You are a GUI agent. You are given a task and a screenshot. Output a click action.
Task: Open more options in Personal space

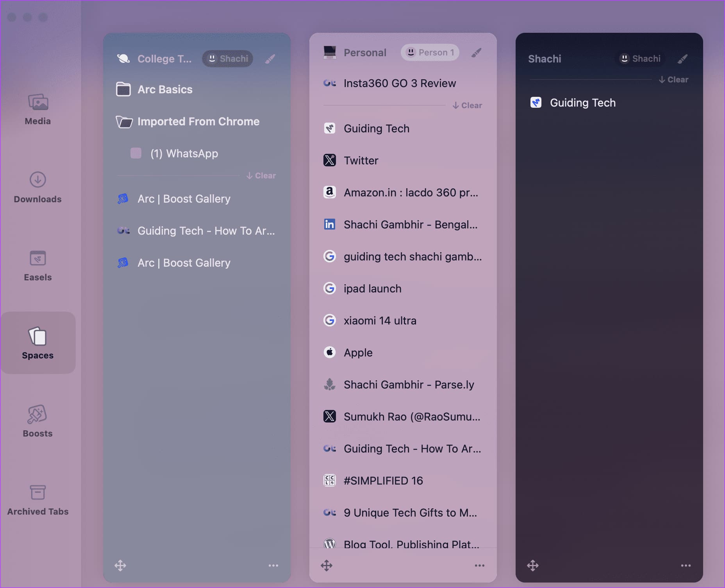(x=480, y=565)
